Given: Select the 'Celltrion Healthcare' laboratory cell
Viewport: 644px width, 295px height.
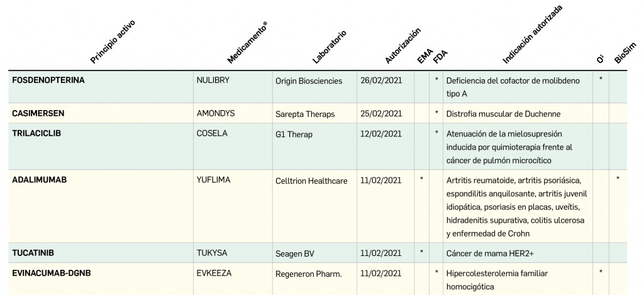Looking at the screenshot, I should point(311,181).
